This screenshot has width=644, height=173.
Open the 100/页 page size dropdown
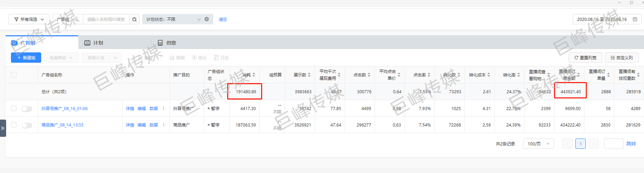(538, 144)
